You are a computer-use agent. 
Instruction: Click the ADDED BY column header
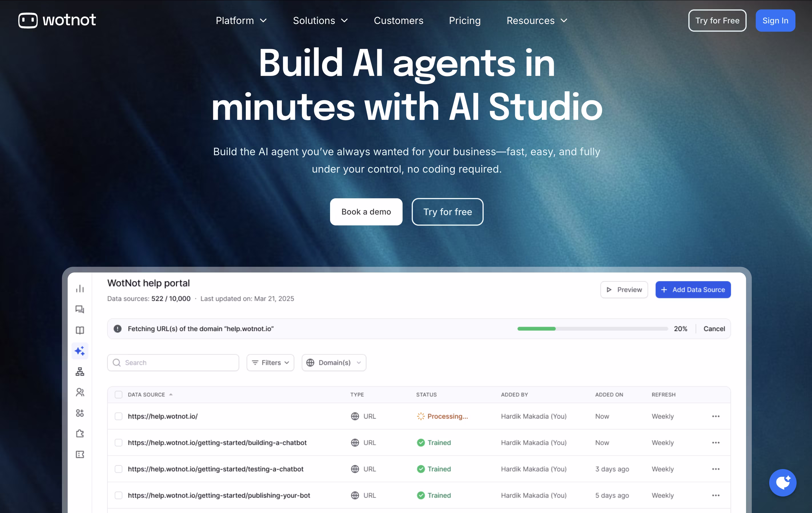(514, 395)
